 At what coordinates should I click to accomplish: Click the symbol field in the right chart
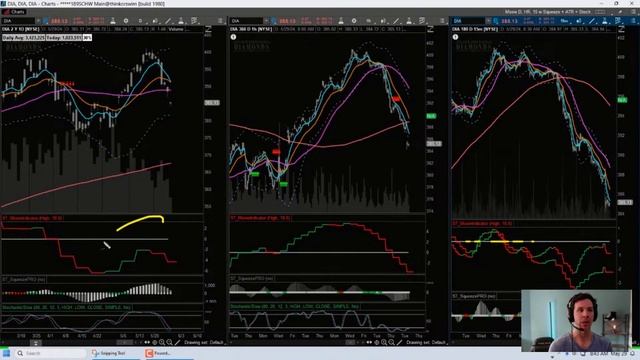point(468,21)
